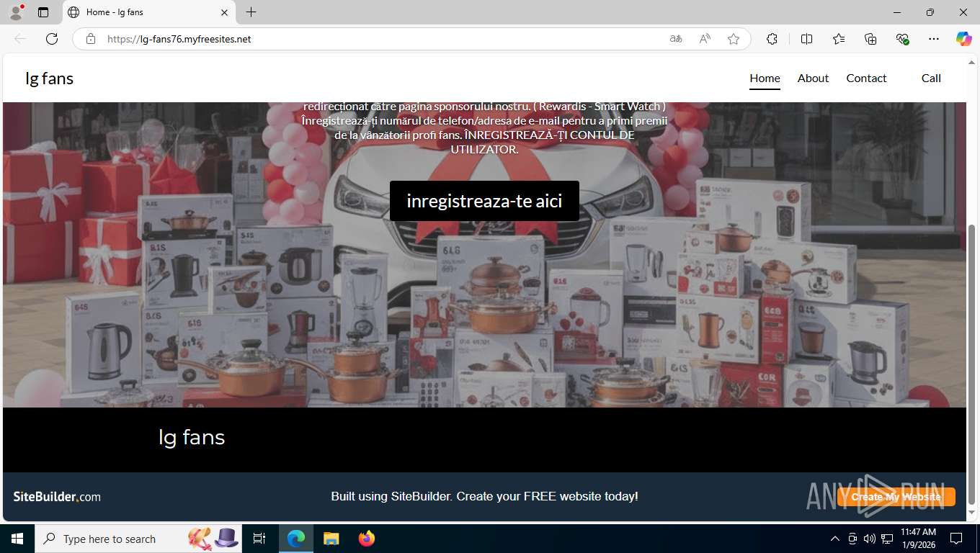Open Copilot sidebar
This screenshot has height=553, width=980.
(x=963, y=39)
